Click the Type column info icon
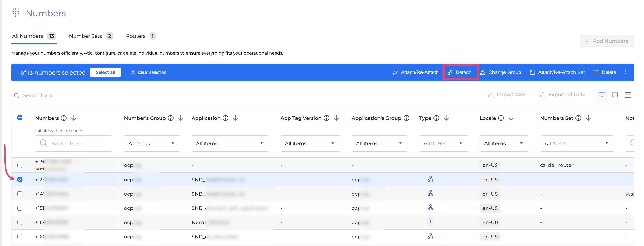The height and width of the screenshot is (246, 644). [x=436, y=118]
